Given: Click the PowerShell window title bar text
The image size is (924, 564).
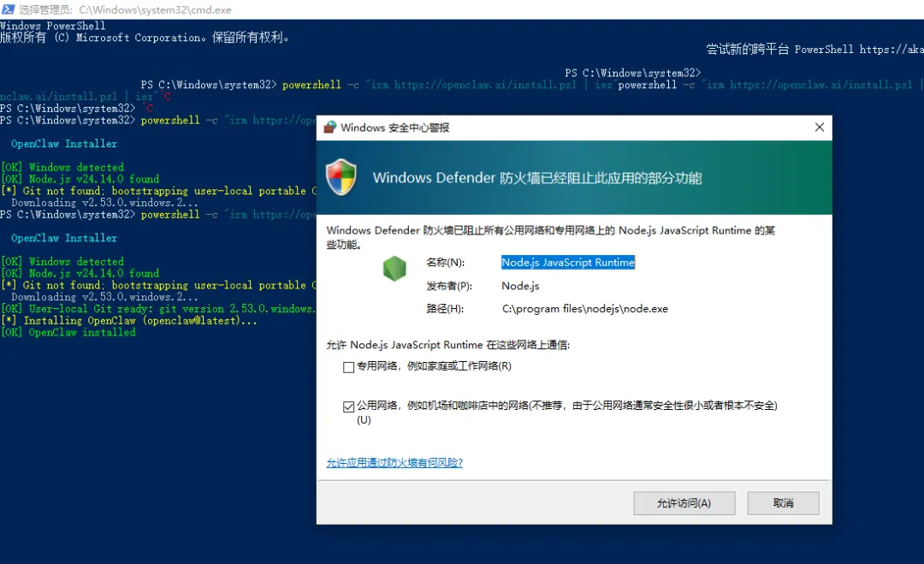Looking at the screenshot, I should (x=125, y=10).
